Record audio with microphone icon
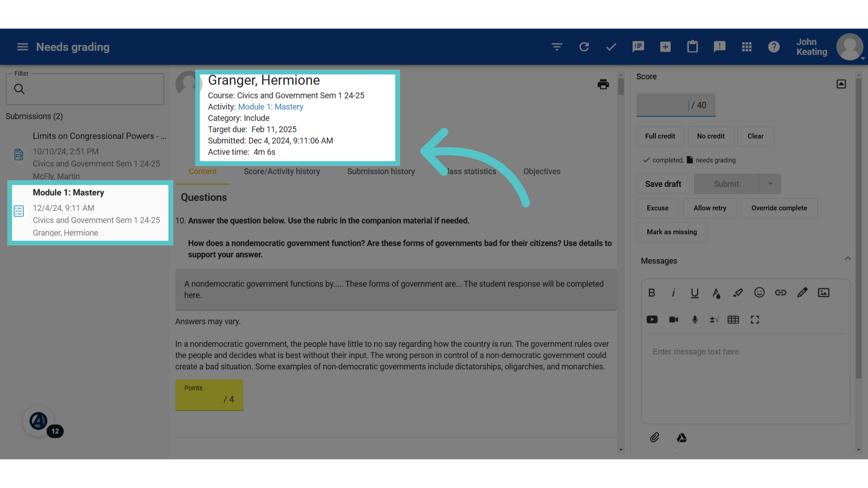The image size is (868, 488). coord(695,319)
